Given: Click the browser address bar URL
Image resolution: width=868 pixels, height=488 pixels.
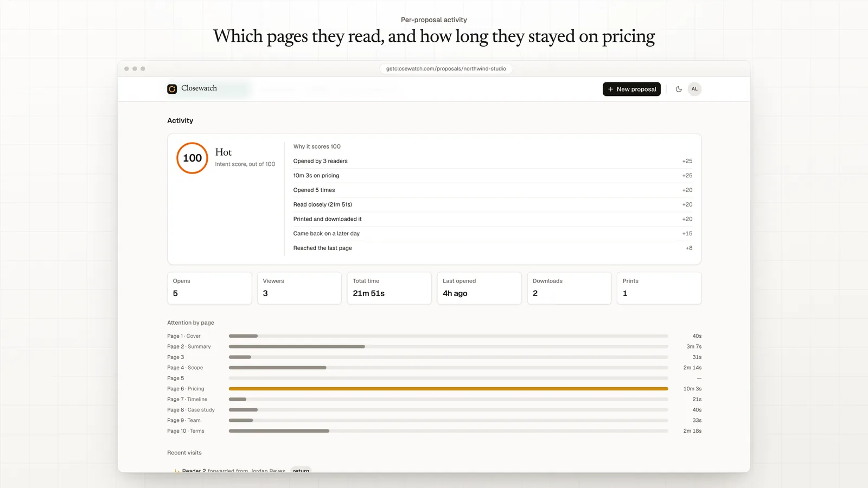Looking at the screenshot, I should point(446,69).
